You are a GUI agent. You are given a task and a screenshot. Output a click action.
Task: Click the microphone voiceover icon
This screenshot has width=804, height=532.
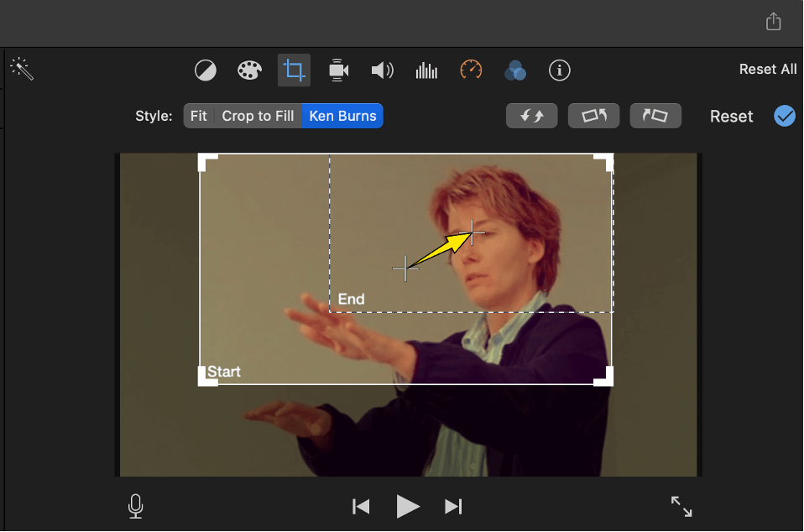pos(135,506)
